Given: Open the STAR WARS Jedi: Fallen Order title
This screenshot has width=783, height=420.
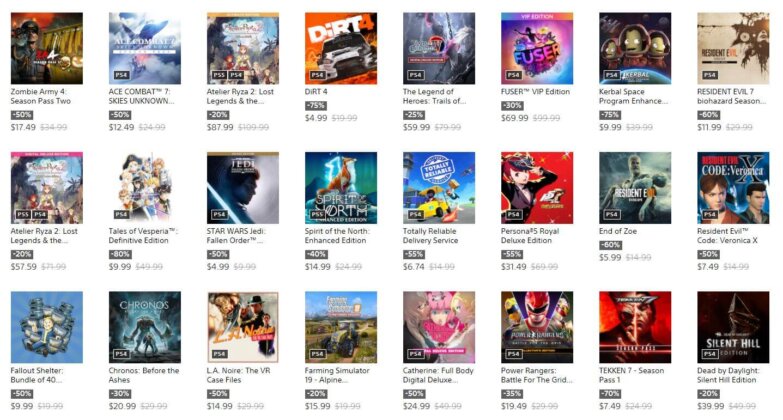Looking at the screenshot, I should click(236, 236).
